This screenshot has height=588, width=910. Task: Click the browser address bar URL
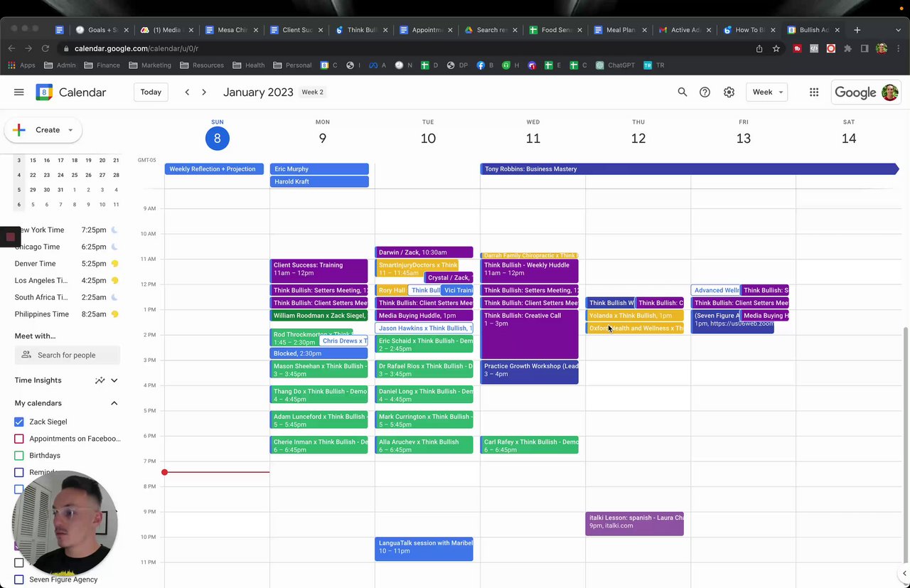[136, 48]
